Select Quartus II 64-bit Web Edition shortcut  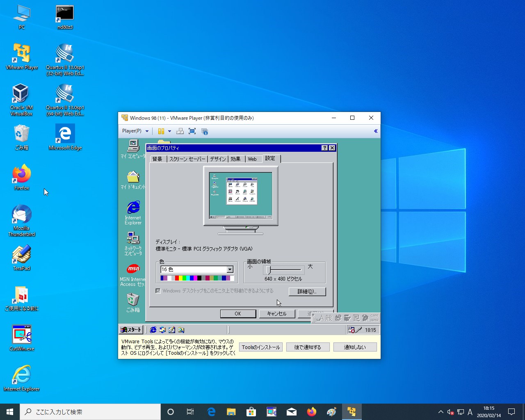tap(65, 100)
